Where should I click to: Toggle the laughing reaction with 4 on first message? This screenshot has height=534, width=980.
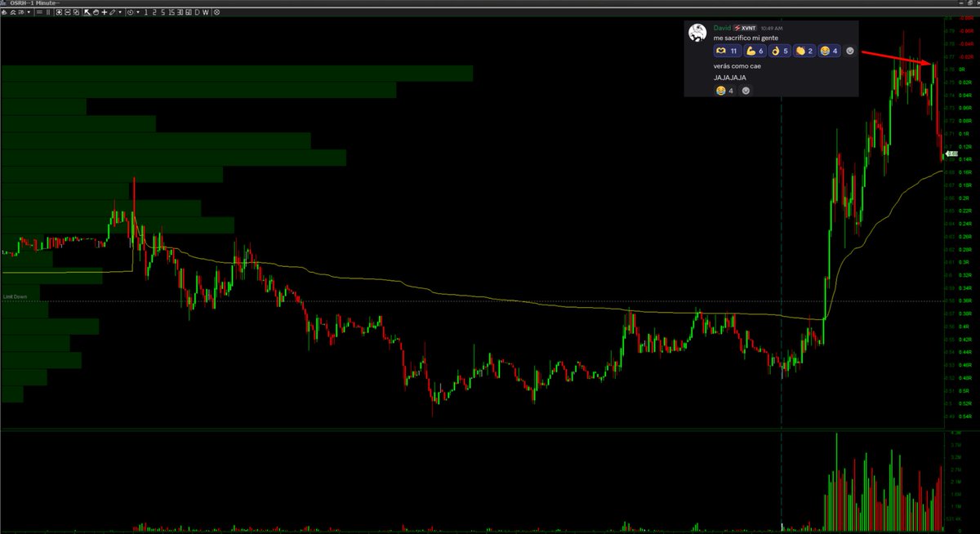tap(829, 51)
